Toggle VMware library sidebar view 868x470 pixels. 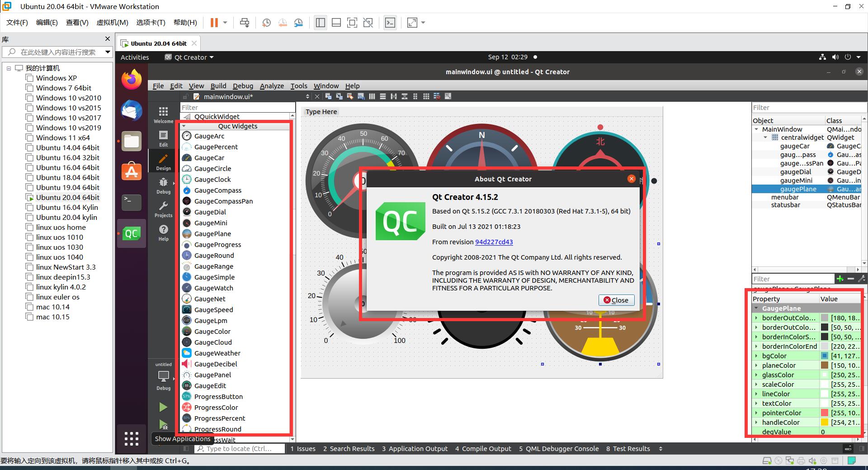[x=321, y=23]
